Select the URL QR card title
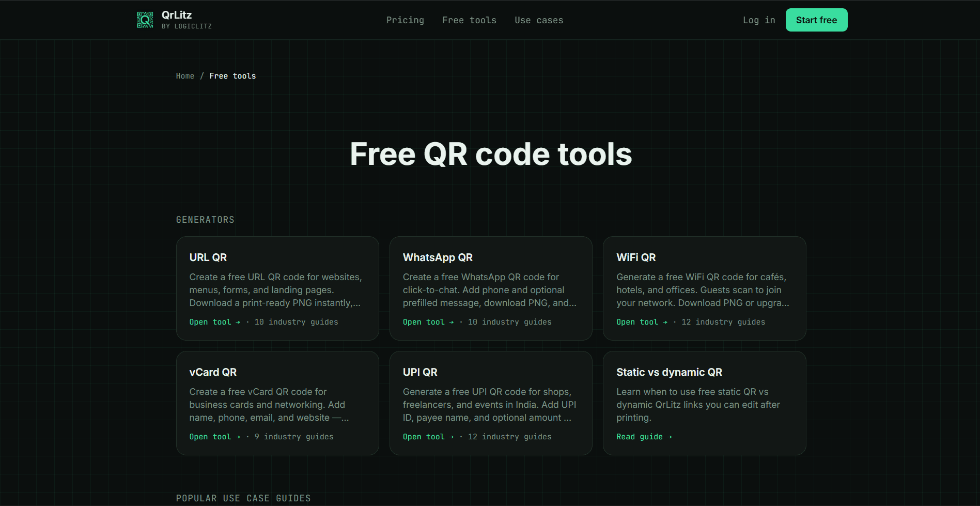Viewport: 980px width, 506px height. tap(208, 257)
